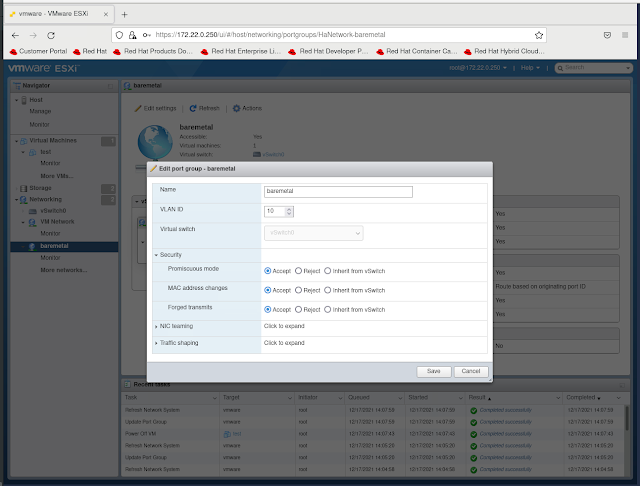
Task: Click the pencil icon in the dialog title
Action: click(x=153, y=169)
